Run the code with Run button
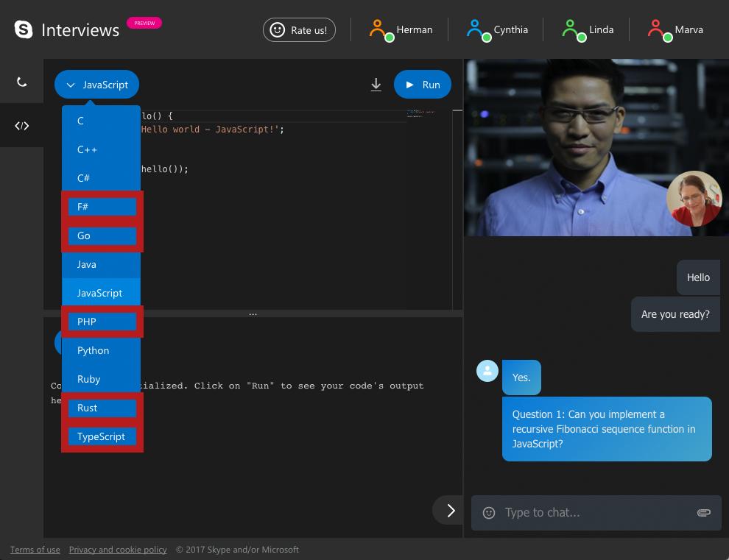Viewport: 729px width, 560px height. [422, 85]
